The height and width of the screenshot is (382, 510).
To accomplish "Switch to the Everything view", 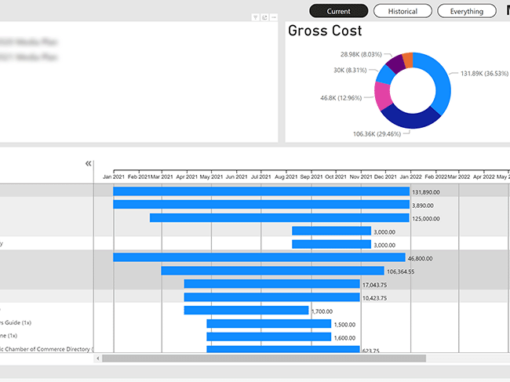I will pos(467,11).
